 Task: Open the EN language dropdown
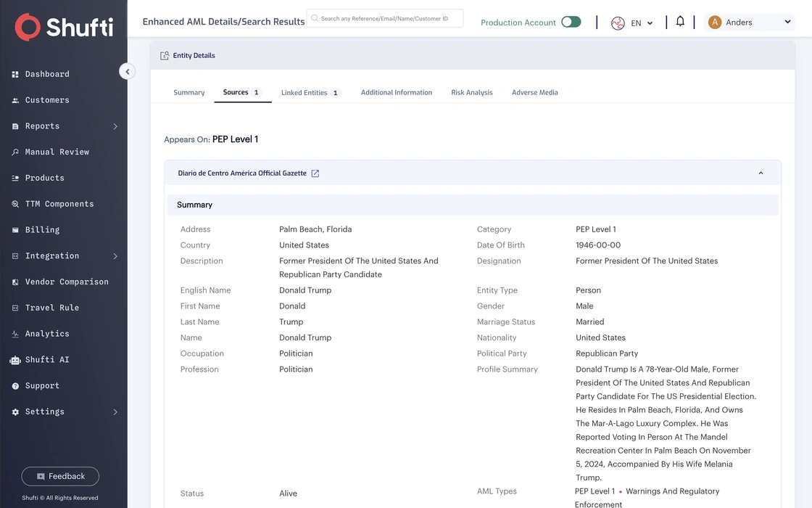coord(632,22)
